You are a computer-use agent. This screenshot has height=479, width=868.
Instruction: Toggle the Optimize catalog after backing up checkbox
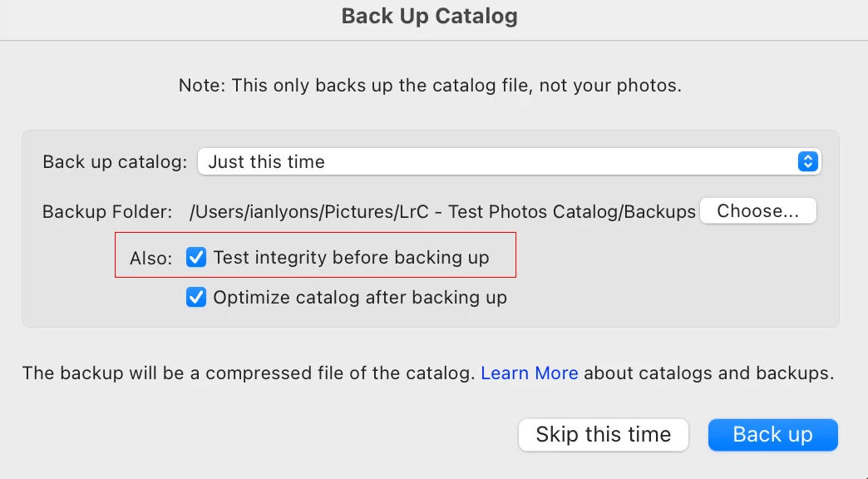[196, 297]
